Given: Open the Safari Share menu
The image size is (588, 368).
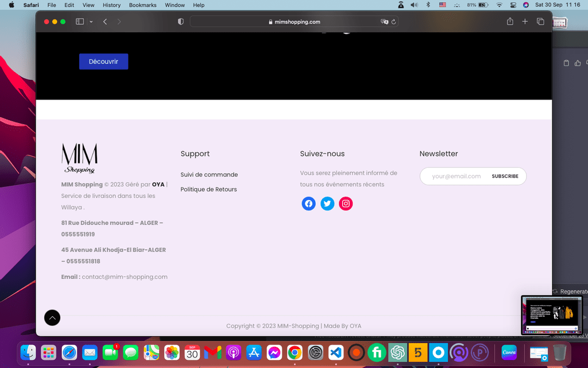Looking at the screenshot, I should click(x=510, y=21).
